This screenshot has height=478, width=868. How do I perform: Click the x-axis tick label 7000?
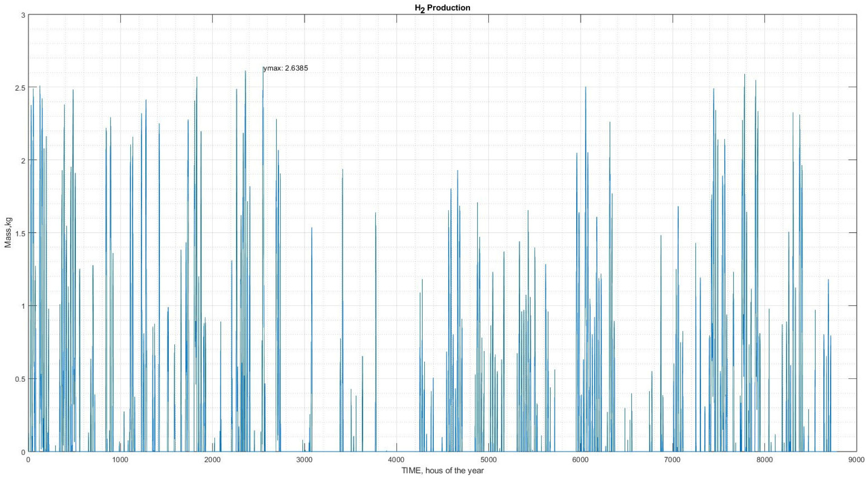click(672, 460)
